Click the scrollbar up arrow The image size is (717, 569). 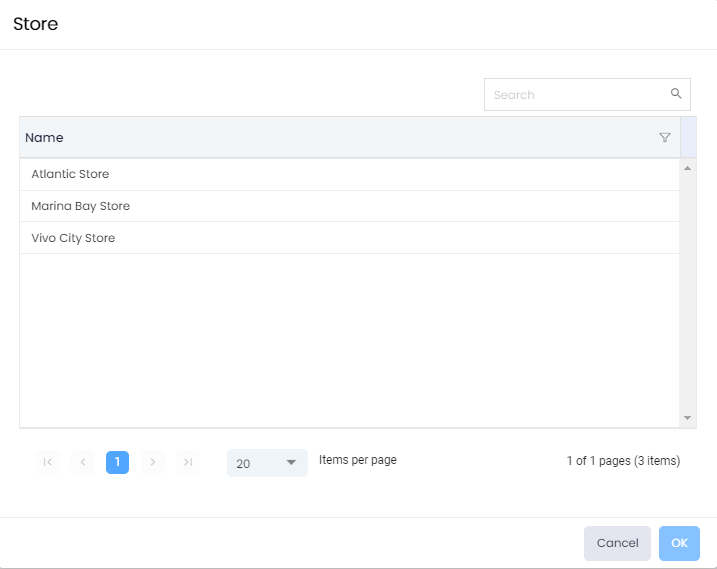pyautogui.click(x=688, y=168)
